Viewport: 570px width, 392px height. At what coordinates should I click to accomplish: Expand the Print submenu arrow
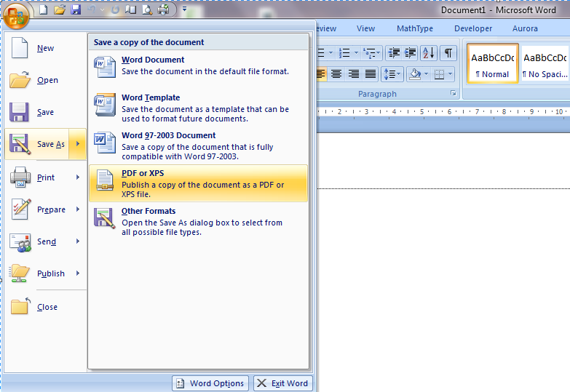(78, 177)
